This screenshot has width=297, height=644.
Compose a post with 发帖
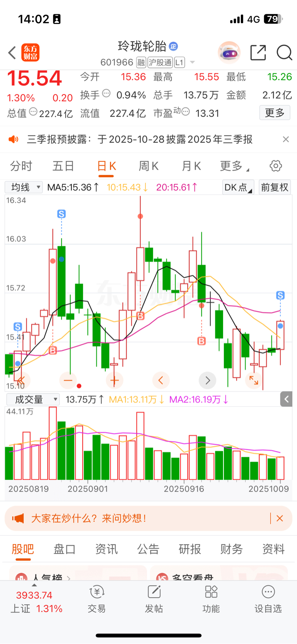154,600
